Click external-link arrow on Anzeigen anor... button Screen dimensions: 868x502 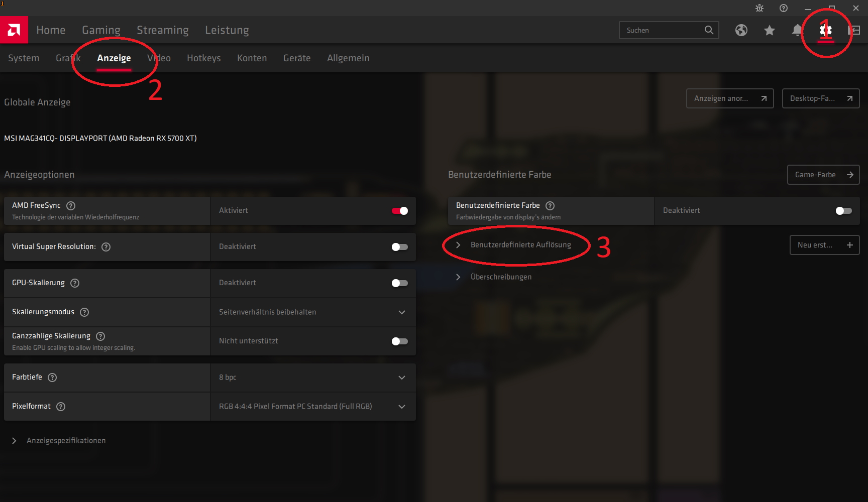coord(764,98)
